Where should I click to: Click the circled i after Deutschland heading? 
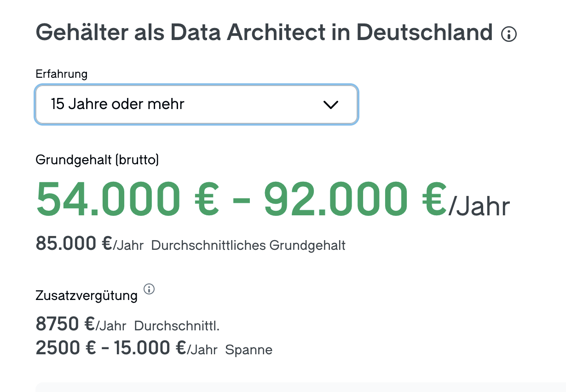coord(509,34)
